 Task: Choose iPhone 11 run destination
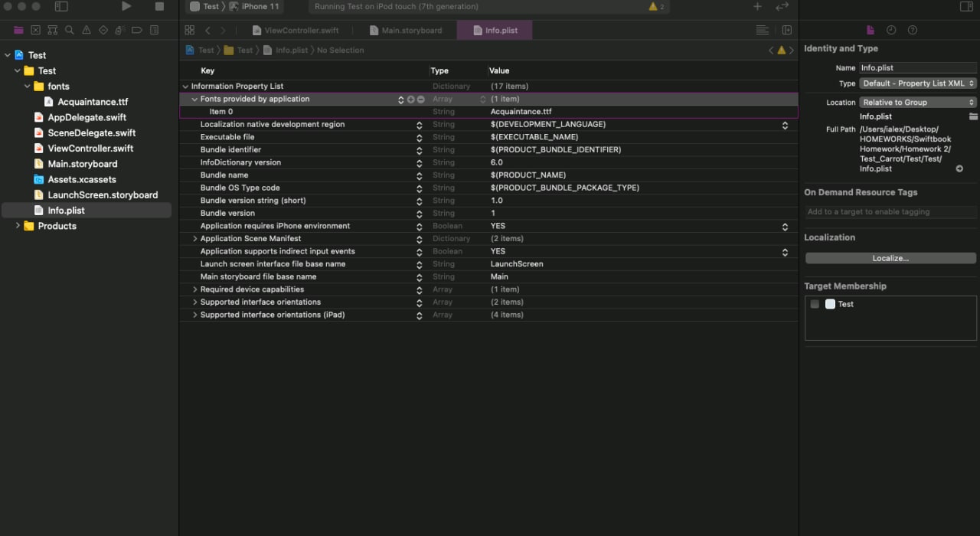point(255,6)
